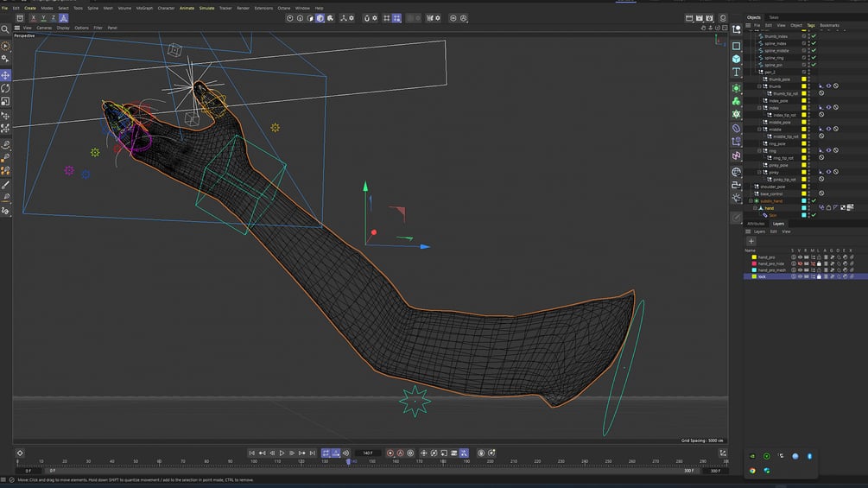The image size is (868, 488).
Task: Click the Text spline tool icon
Action: (x=736, y=73)
